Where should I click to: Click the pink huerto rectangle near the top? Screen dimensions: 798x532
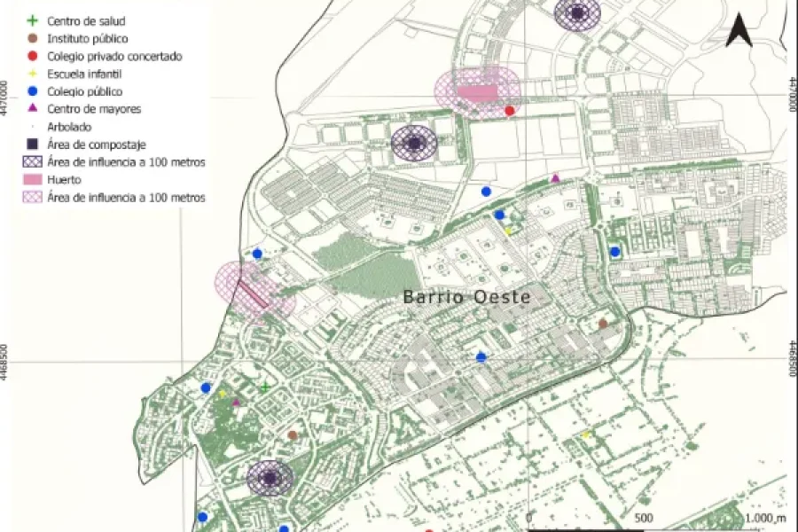pyautogui.click(x=476, y=93)
